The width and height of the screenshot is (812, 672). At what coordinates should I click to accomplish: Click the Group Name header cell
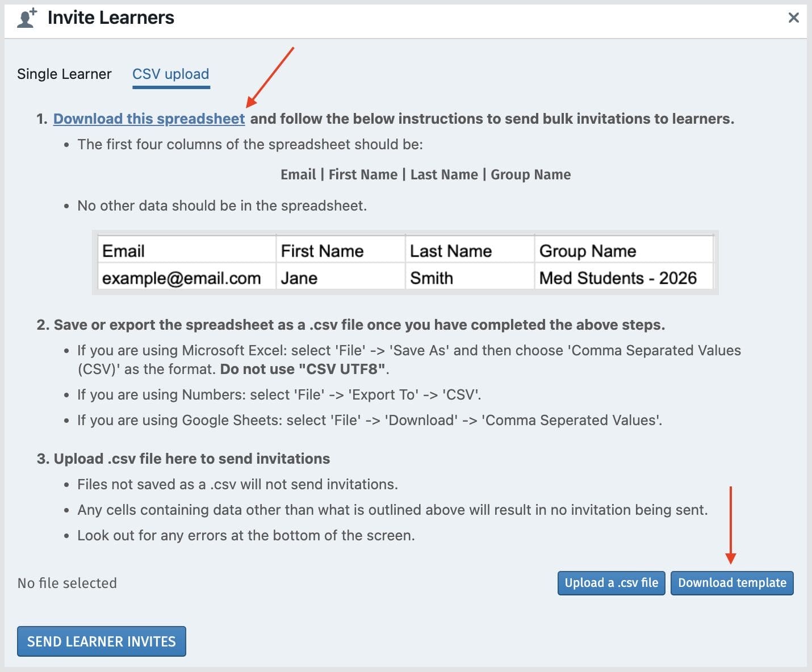(587, 251)
